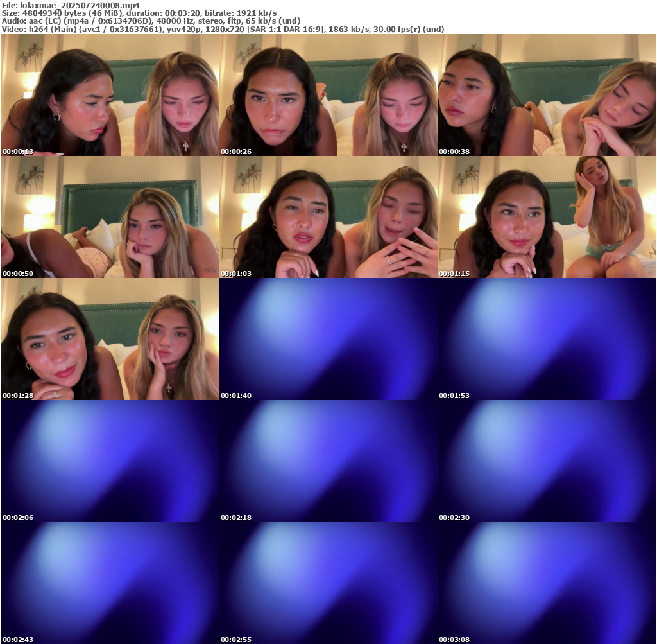Click the 00:03:08 timestamp label
Viewport: 657px width, 644px height.
tap(454, 640)
